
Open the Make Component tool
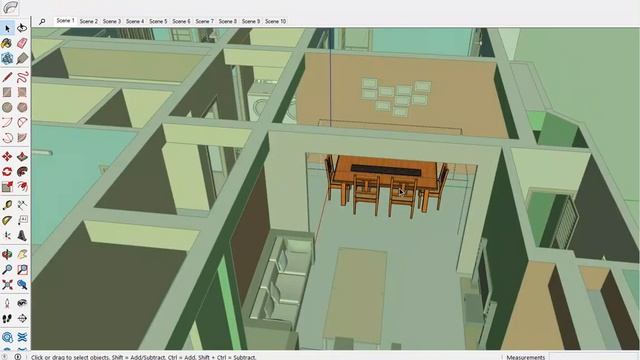(7, 58)
